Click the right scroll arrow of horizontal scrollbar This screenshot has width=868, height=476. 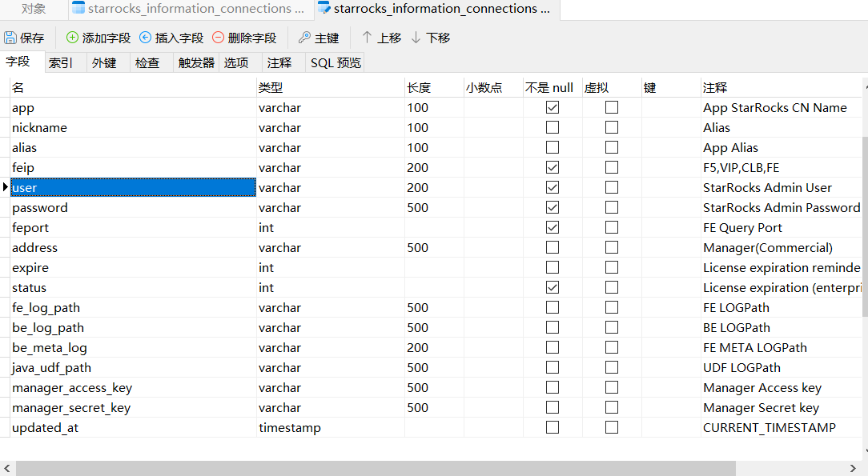853,468
